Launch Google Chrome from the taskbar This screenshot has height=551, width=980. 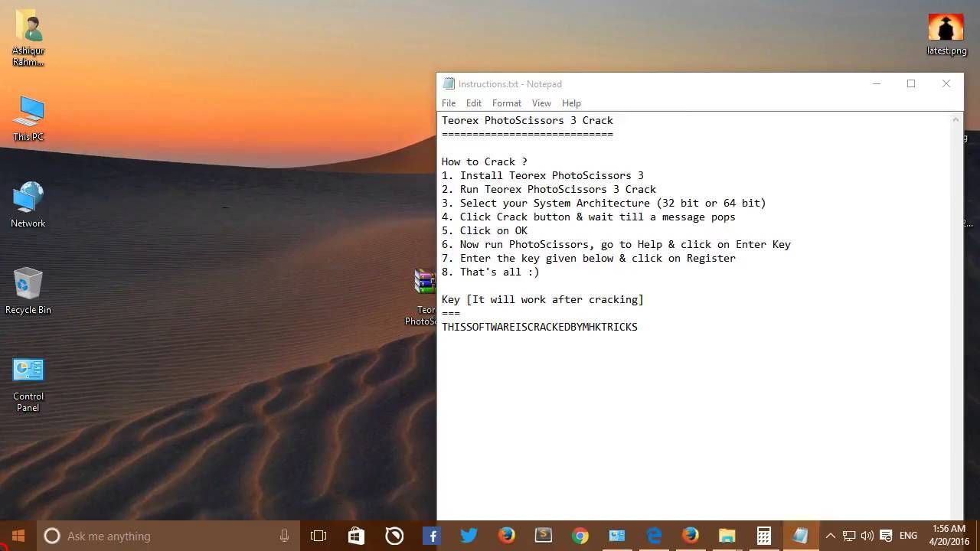[x=580, y=536]
